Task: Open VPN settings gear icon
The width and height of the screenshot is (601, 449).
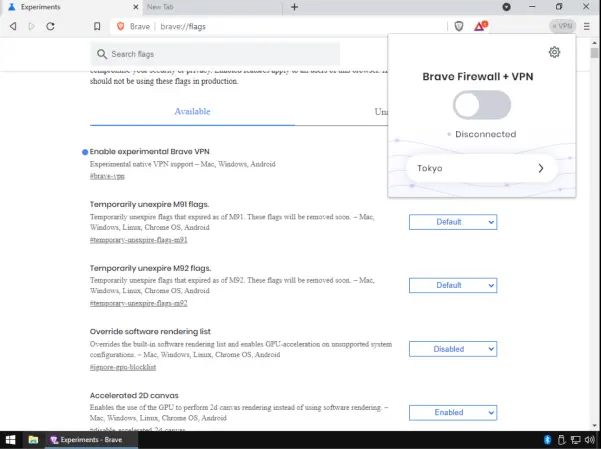Action: tap(554, 52)
